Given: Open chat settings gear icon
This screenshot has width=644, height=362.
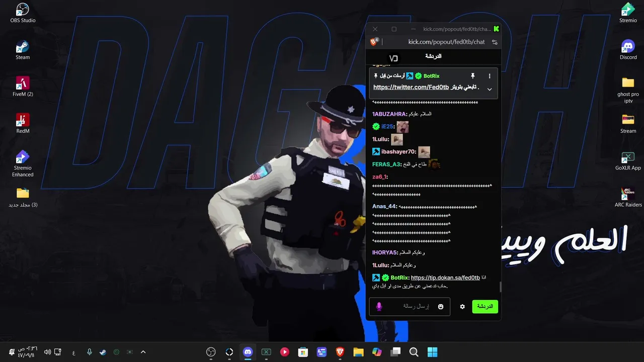Looking at the screenshot, I should [462, 307].
